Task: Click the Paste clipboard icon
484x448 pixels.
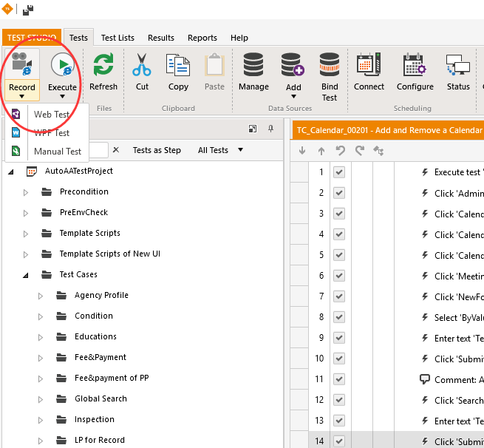Action: [214, 65]
